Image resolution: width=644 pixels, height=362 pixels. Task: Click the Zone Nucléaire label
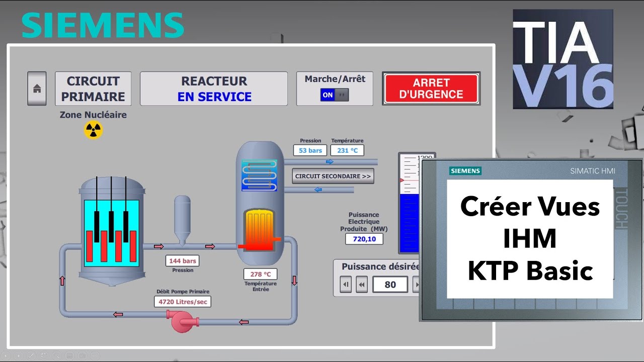pyautogui.click(x=93, y=115)
